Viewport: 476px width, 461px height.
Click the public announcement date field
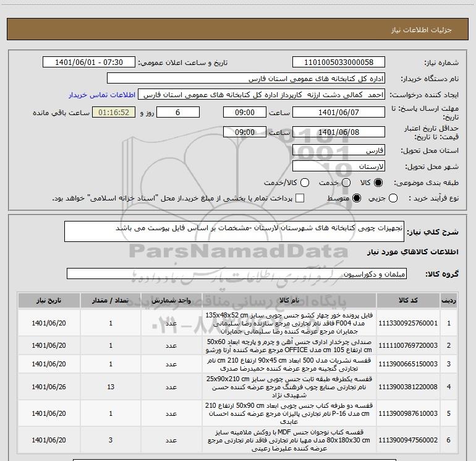pyautogui.click(x=89, y=62)
